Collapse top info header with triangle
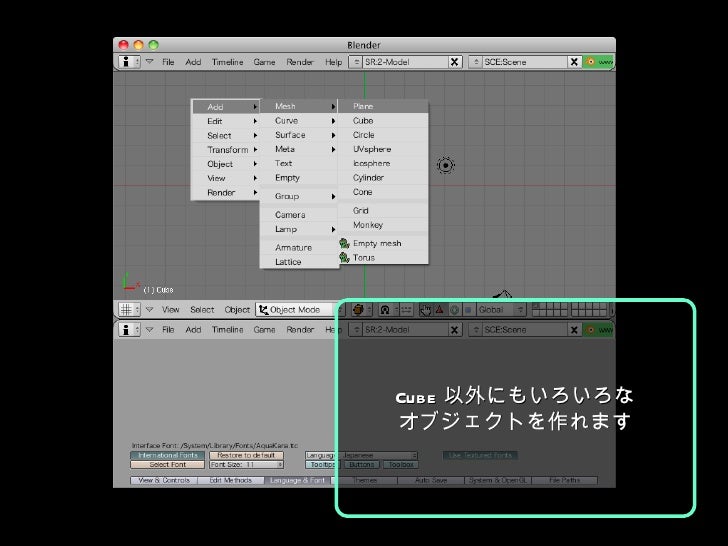Viewport: 728px width, 546px height. point(150,61)
